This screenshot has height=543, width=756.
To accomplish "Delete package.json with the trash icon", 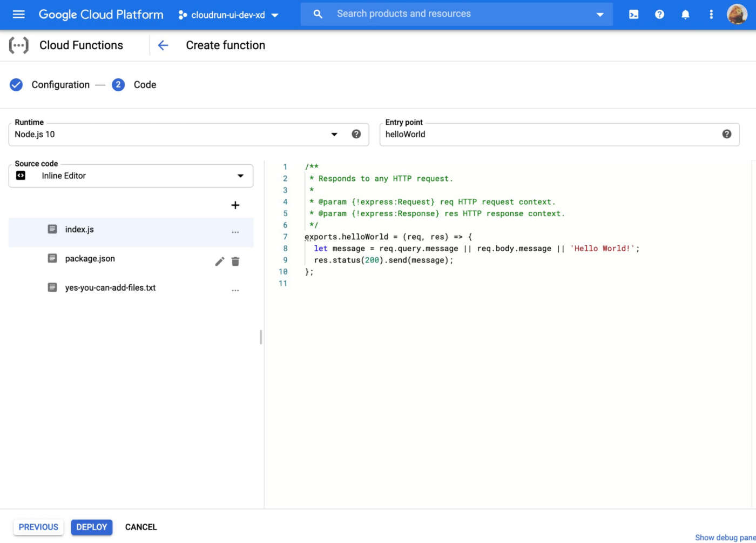I will pos(235,262).
